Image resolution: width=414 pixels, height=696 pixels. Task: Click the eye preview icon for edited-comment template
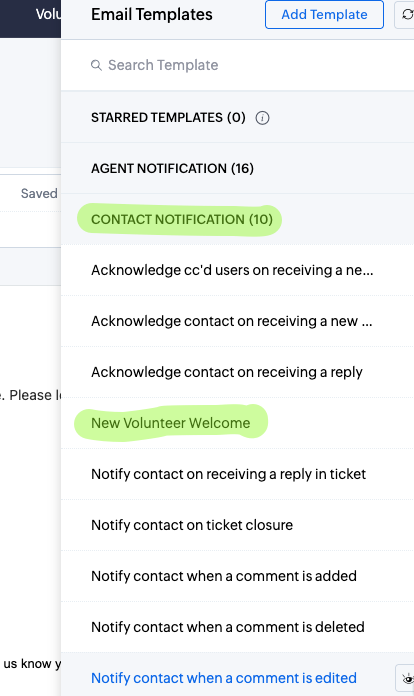pos(406,678)
